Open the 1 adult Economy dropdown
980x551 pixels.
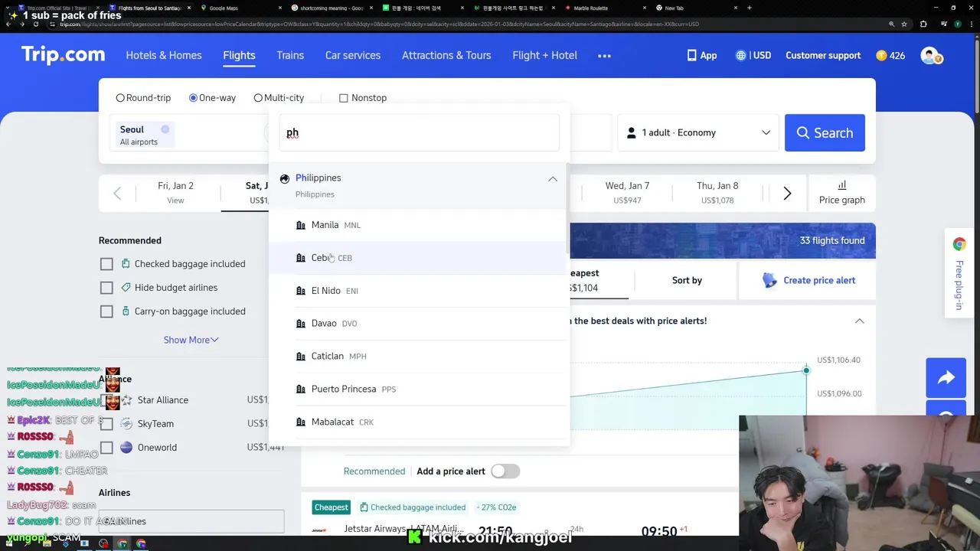tap(698, 132)
